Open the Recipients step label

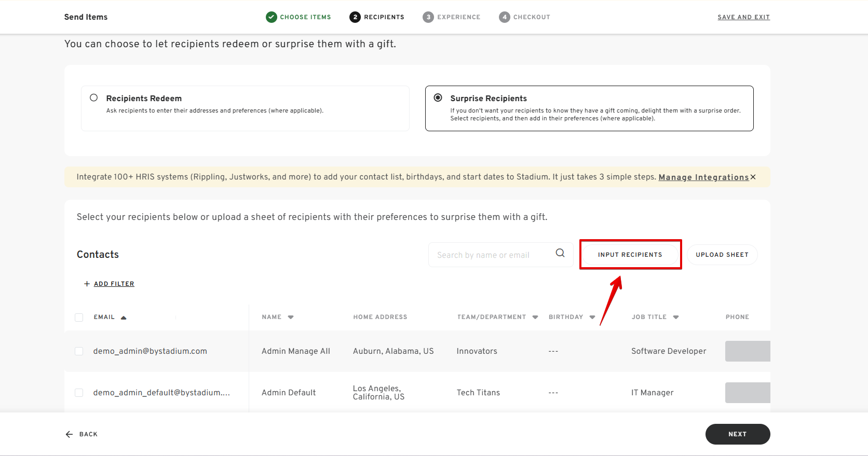click(x=384, y=17)
